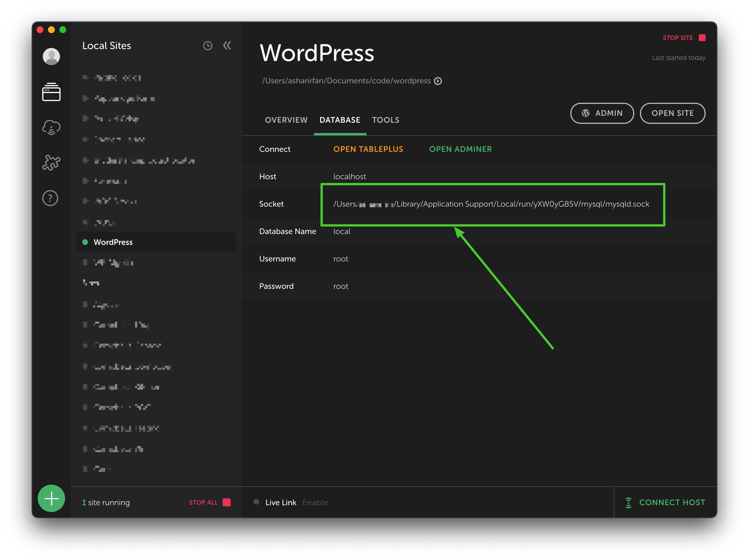Open the help question mark icon
The width and height of the screenshot is (749, 560).
[x=50, y=198]
